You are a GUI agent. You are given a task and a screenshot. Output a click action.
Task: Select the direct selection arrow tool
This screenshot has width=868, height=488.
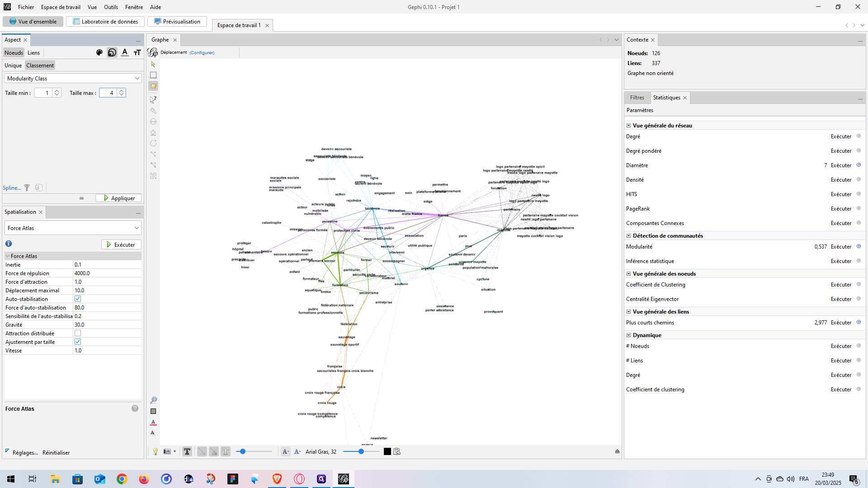point(153,64)
